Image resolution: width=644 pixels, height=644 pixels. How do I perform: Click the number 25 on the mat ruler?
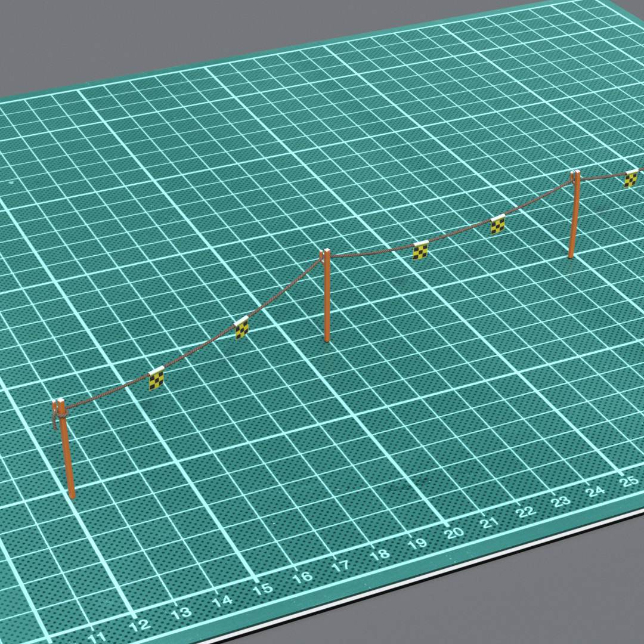pyautogui.click(x=629, y=481)
